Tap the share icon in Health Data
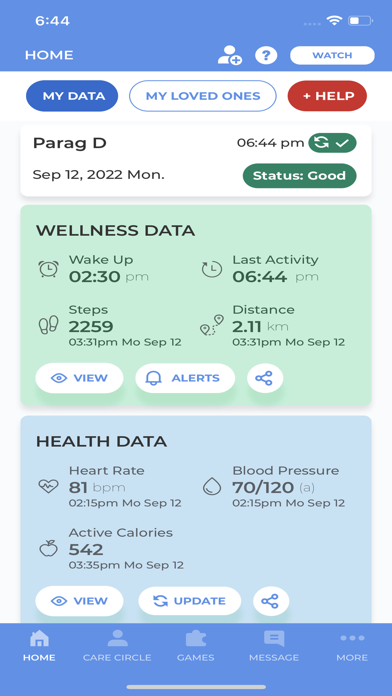Image resolution: width=392 pixels, height=696 pixels. point(271,601)
